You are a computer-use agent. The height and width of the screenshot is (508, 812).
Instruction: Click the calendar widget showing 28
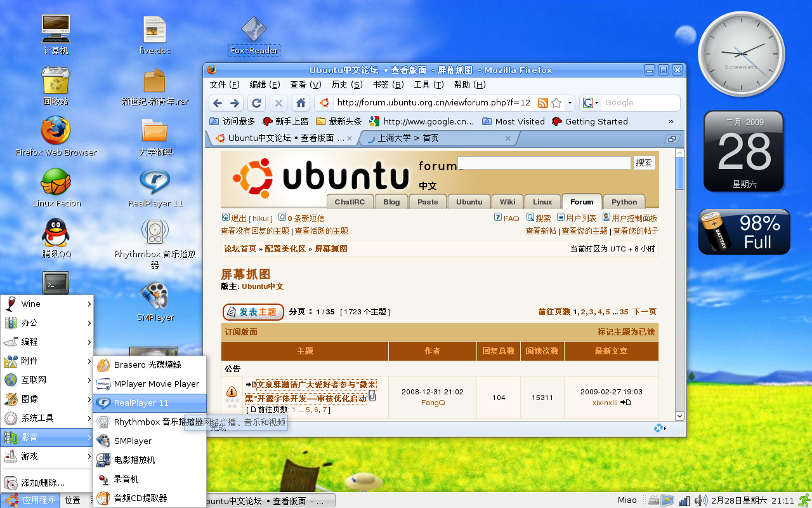tap(743, 151)
